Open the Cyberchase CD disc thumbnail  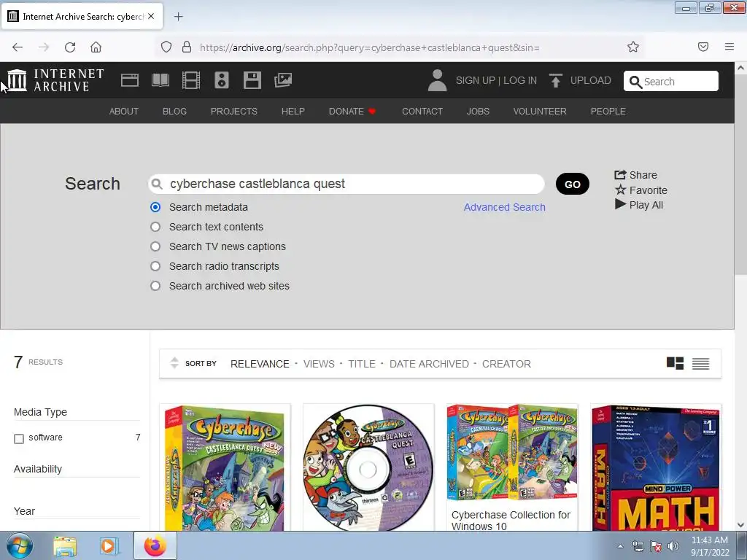point(368,467)
